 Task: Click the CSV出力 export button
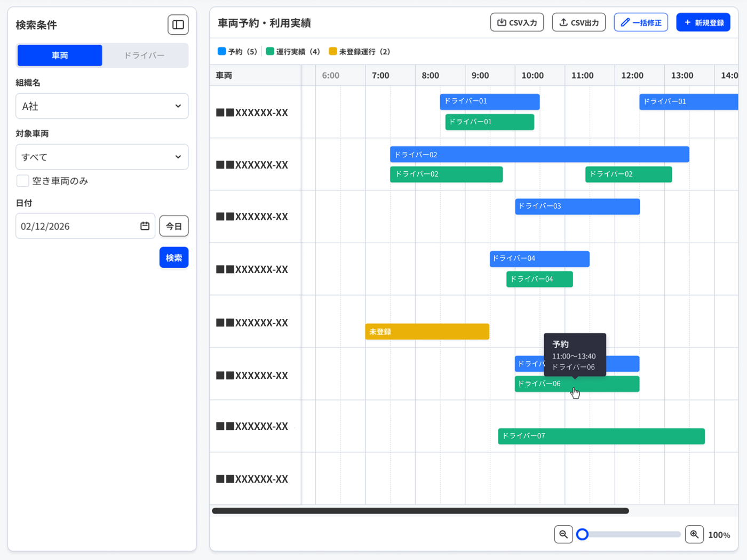(579, 22)
